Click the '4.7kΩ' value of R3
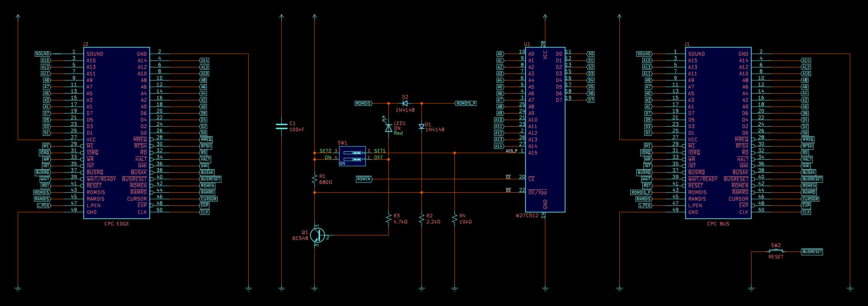 coord(401,222)
